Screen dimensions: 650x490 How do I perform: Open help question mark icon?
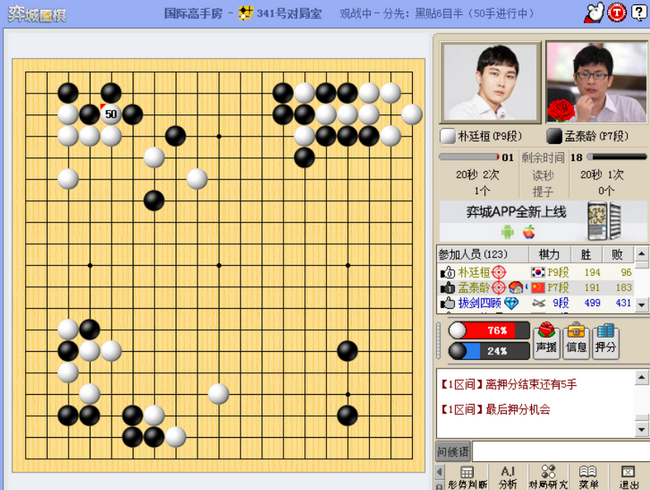click(639, 12)
